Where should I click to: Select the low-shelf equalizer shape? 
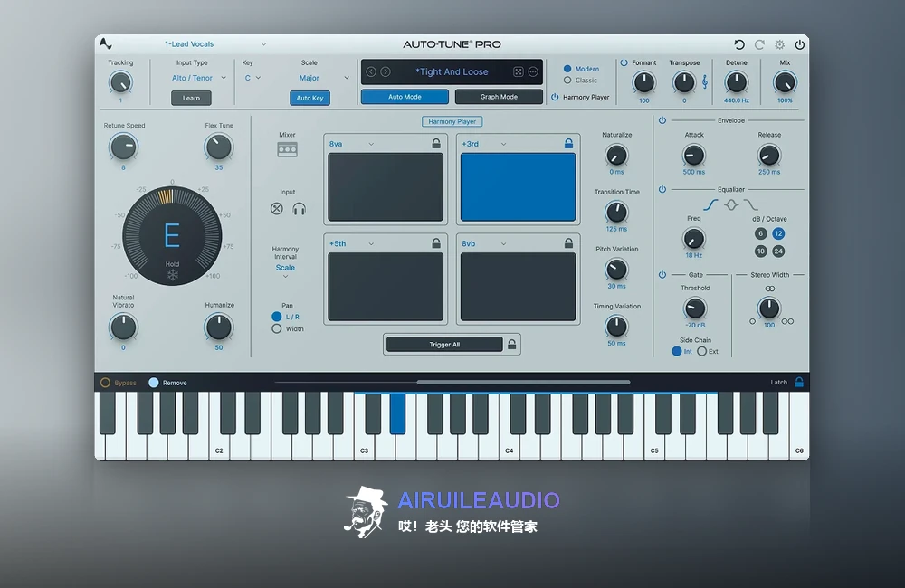pyautogui.click(x=710, y=204)
